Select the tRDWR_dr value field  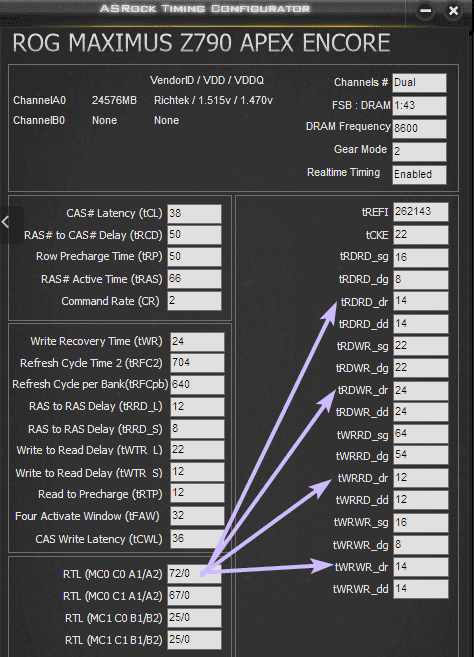click(421, 391)
